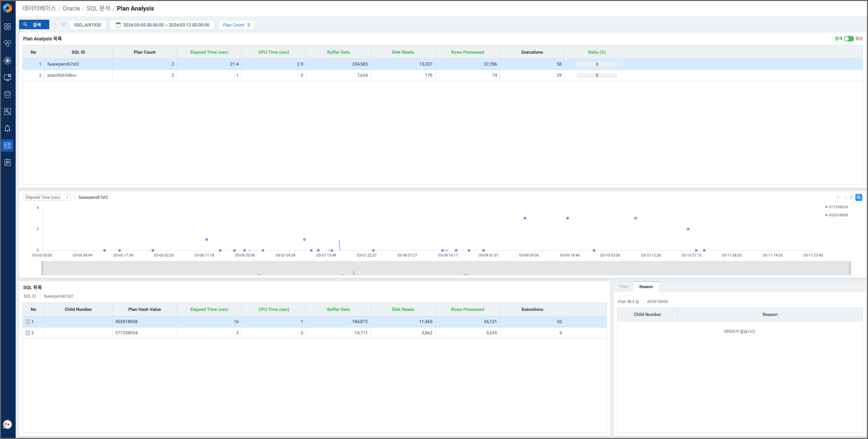The image size is (868, 439).
Task: Switch to the Plan tab
Action: [x=624, y=287]
